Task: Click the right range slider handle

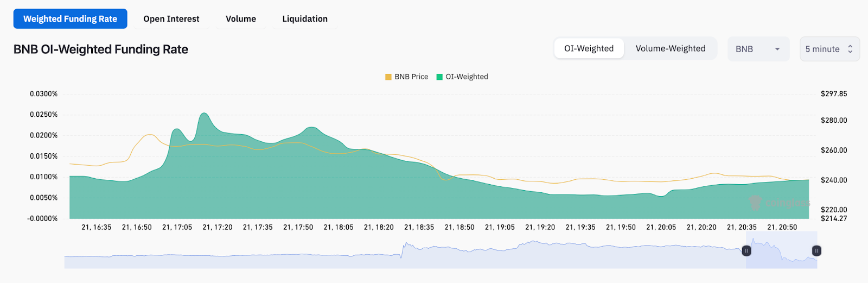Action: (816, 251)
